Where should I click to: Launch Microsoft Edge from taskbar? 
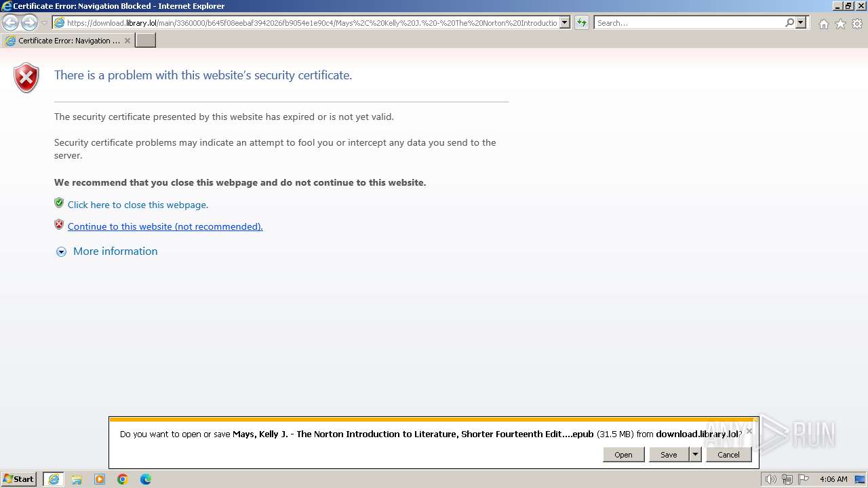[146, 479]
